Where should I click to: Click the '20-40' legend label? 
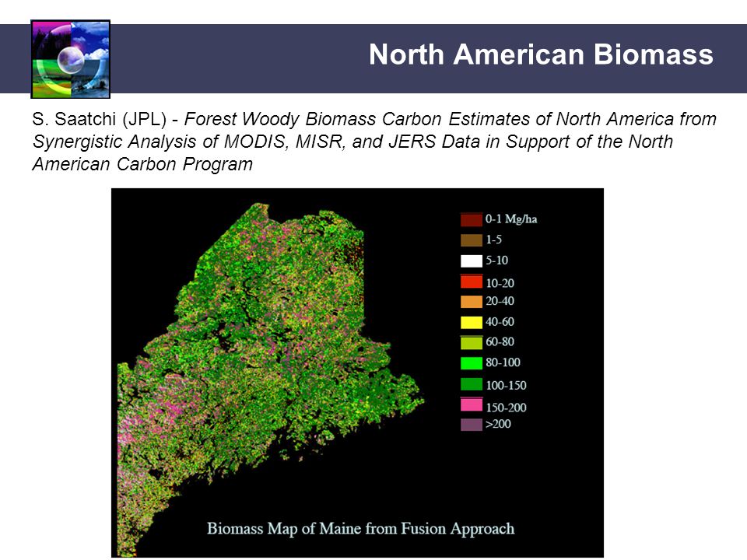pyautogui.click(x=500, y=301)
